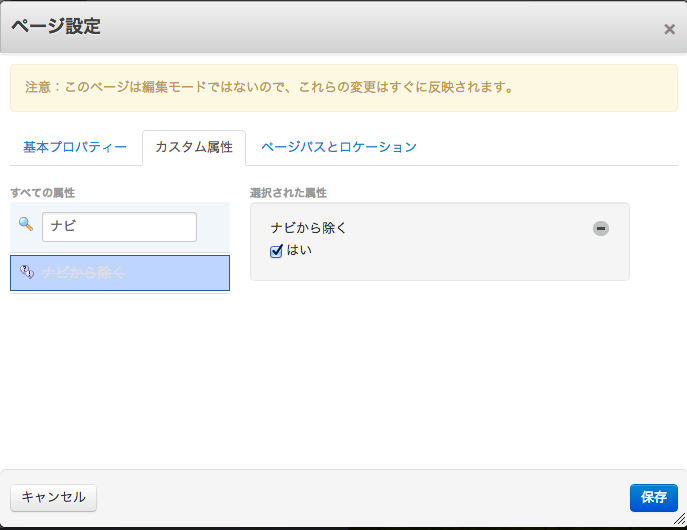This screenshot has width=687, height=530.
Task: Click the icon beside ナビから除く list item
Action: point(27,272)
